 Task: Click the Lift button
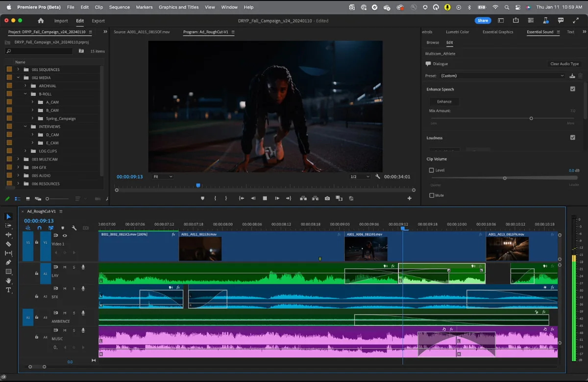[303, 198]
